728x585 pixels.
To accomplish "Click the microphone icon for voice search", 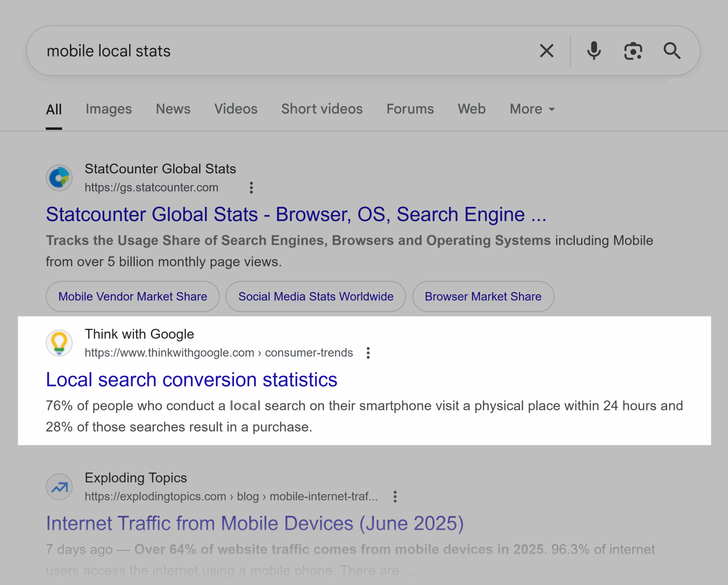I will pyautogui.click(x=594, y=50).
